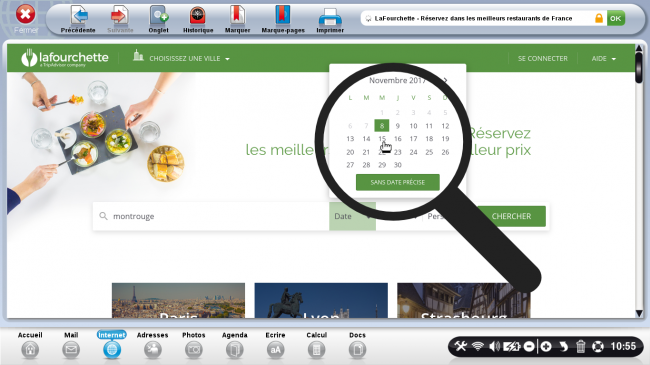Click the undo curved arrow icon in tray

(x=563, y=346)
